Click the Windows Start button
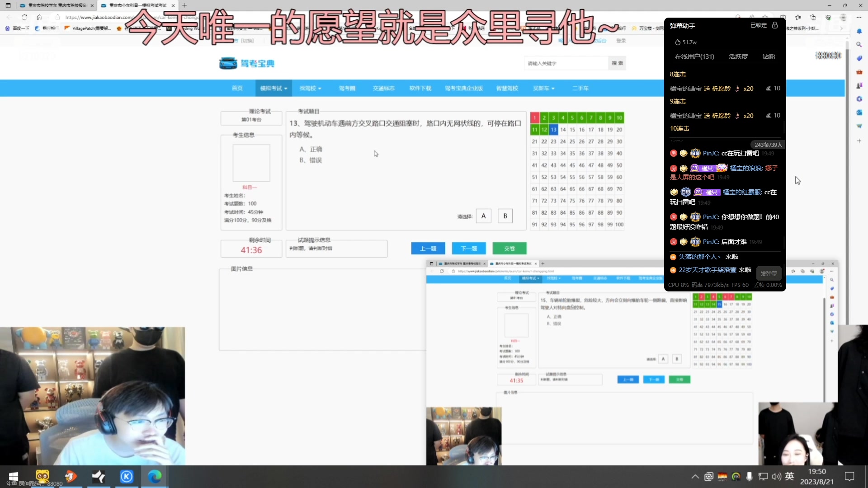This screenshot has height=488, width=868. tap(13, 477)
